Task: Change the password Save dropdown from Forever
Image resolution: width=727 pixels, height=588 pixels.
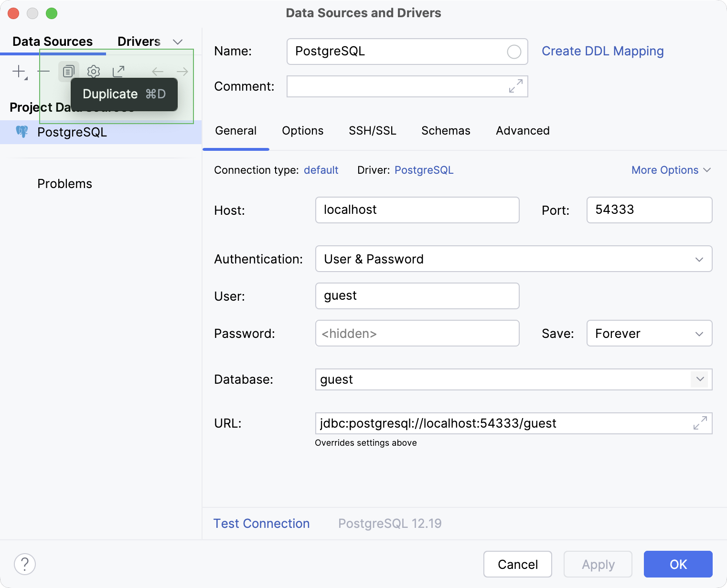Action: (x=699, y=333)
